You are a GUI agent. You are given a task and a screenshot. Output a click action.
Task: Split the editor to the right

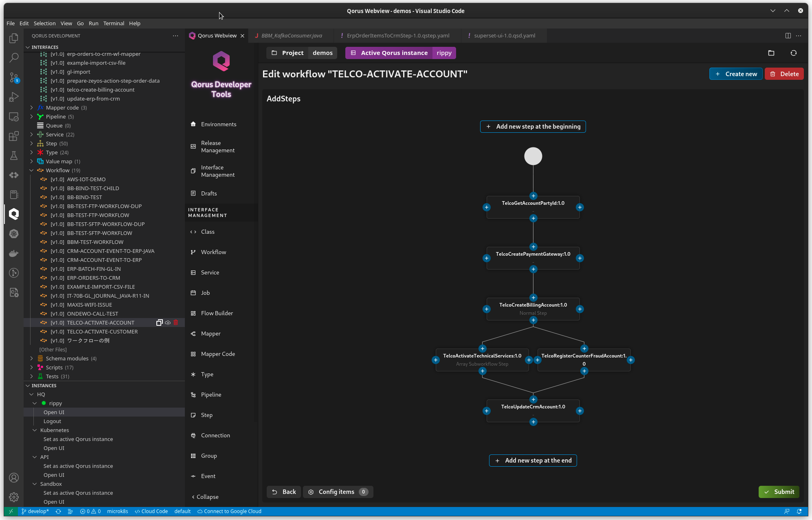coord(788,35)
